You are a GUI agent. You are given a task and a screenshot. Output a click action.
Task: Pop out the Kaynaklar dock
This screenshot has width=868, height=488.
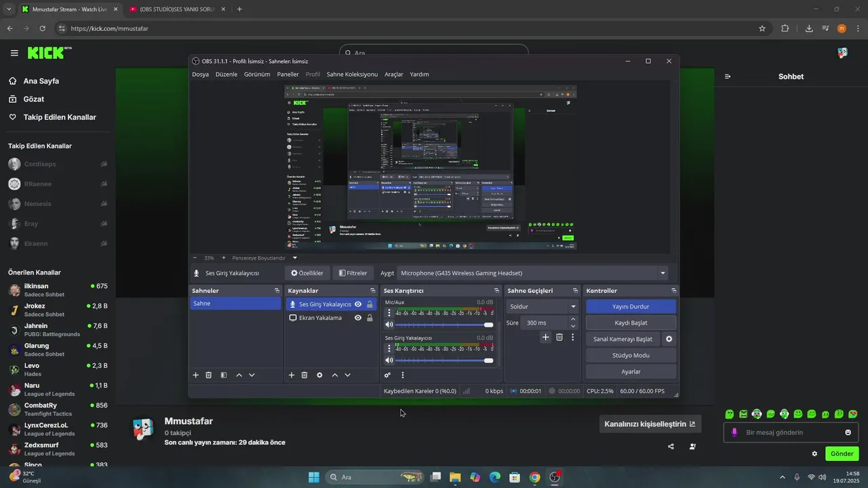pyautogui.click(x=372, y=291)
